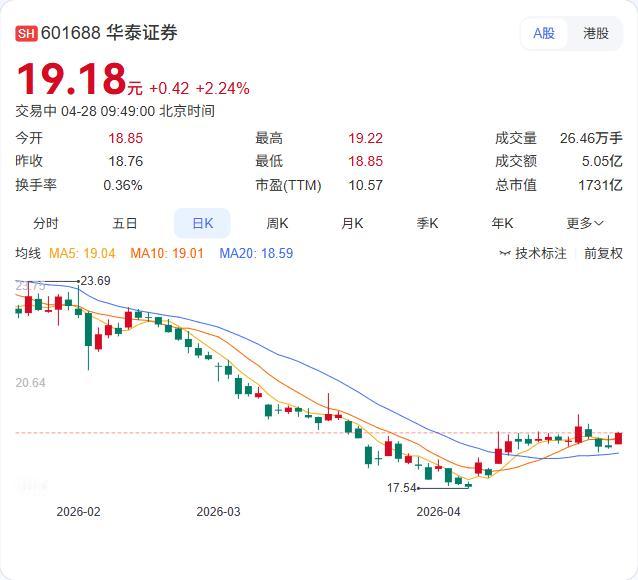The image size is (638, 580).
Task: Click the 17.54 low price marker
Action: (402, 488)
